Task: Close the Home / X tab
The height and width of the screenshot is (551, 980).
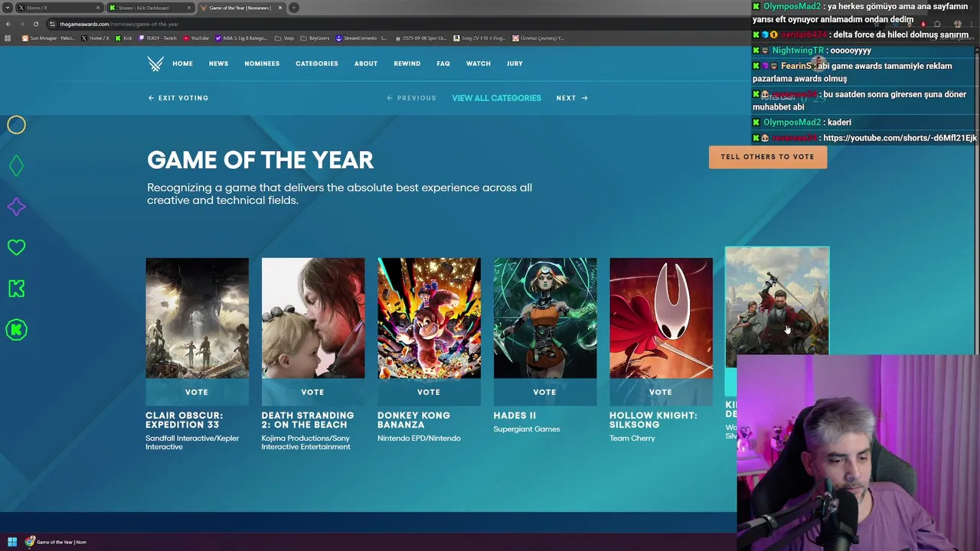Action: [98, 8]
